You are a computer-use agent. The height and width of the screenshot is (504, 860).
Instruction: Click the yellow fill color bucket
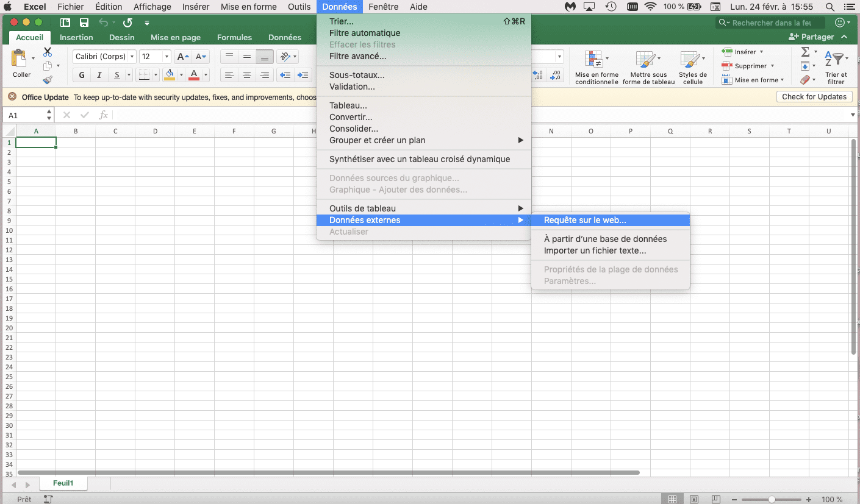170,75
